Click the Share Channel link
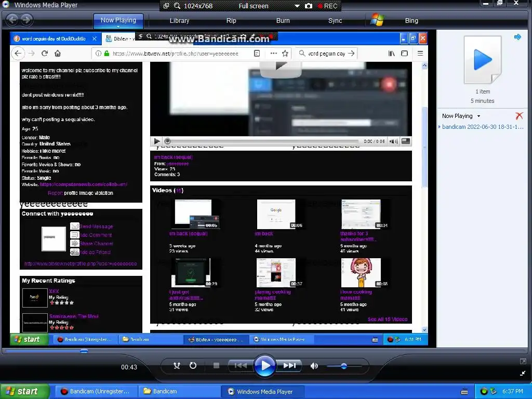 click(96, 244)
